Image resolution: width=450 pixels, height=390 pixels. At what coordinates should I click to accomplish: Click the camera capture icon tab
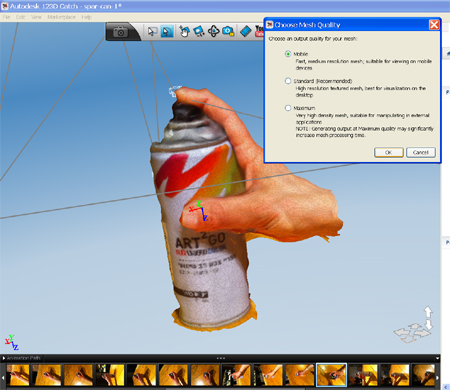[120, 32]
